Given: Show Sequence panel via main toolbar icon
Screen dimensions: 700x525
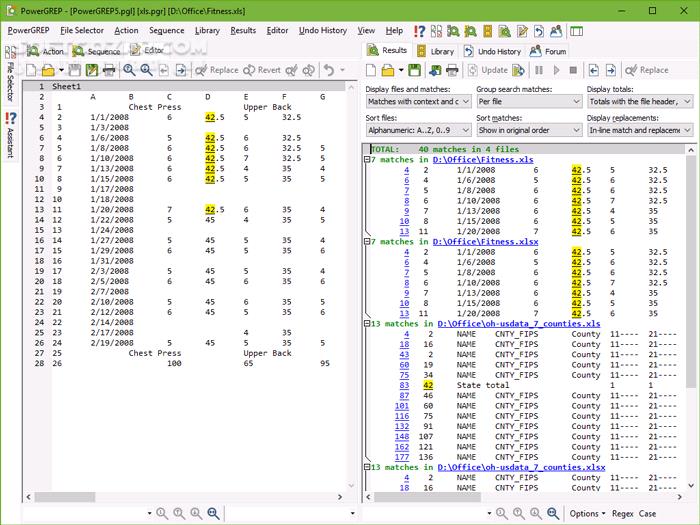Looking at the screenshot, I should click(470, 31).
